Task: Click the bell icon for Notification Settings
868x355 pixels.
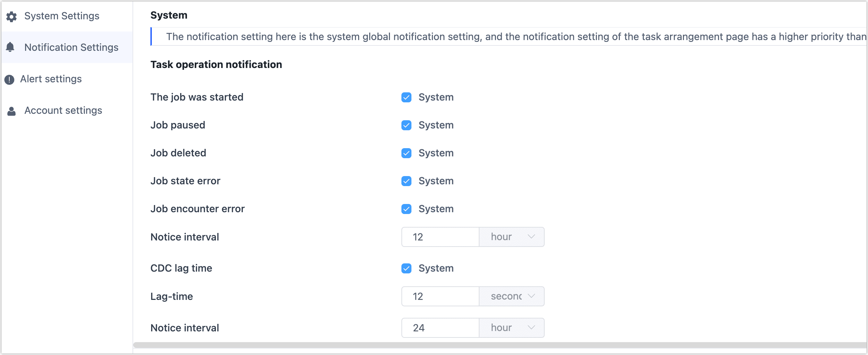Action: 10,47
